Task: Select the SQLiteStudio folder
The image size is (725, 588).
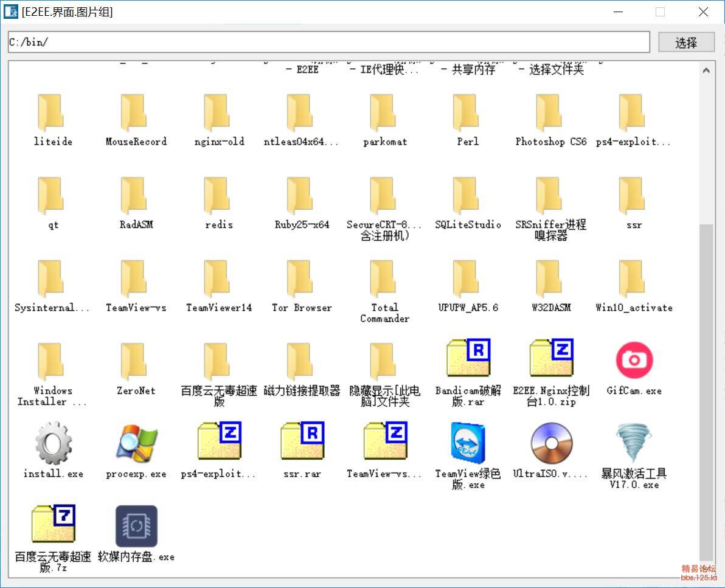Action: tap(466, 196)
